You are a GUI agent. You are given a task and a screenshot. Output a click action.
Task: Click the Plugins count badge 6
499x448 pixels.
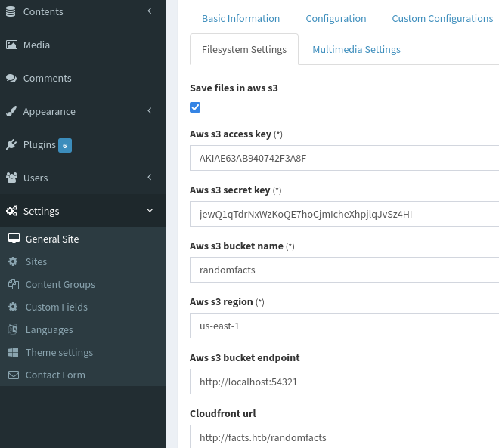65,146
